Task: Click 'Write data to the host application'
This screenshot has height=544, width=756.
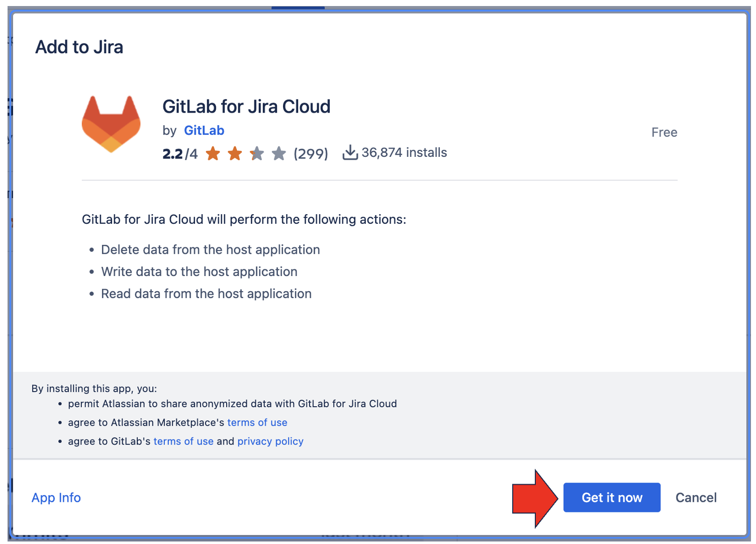Action: 199,271
